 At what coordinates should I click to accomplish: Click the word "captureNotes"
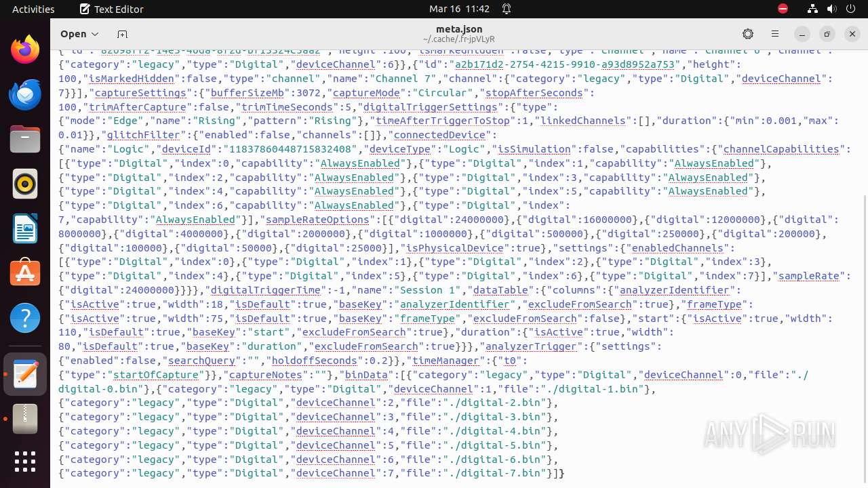(265, 375)
